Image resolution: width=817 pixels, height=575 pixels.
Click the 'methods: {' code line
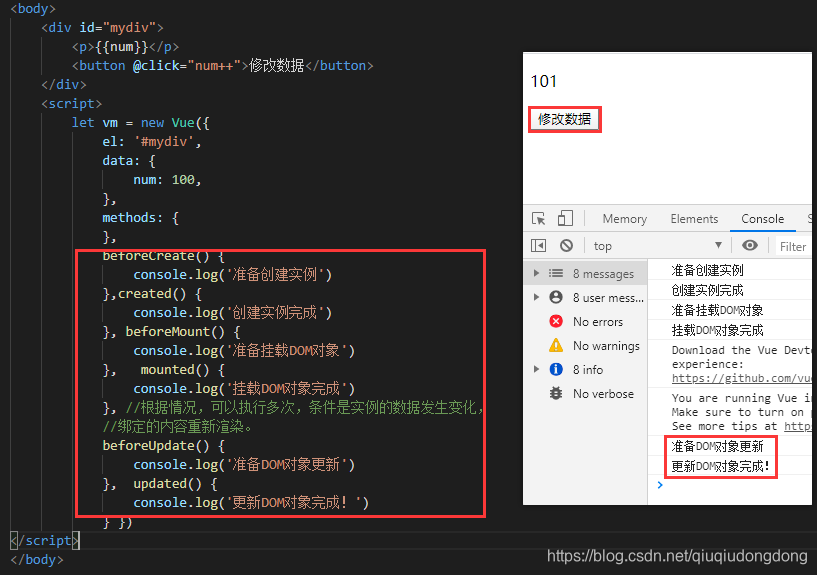[141, 218]
